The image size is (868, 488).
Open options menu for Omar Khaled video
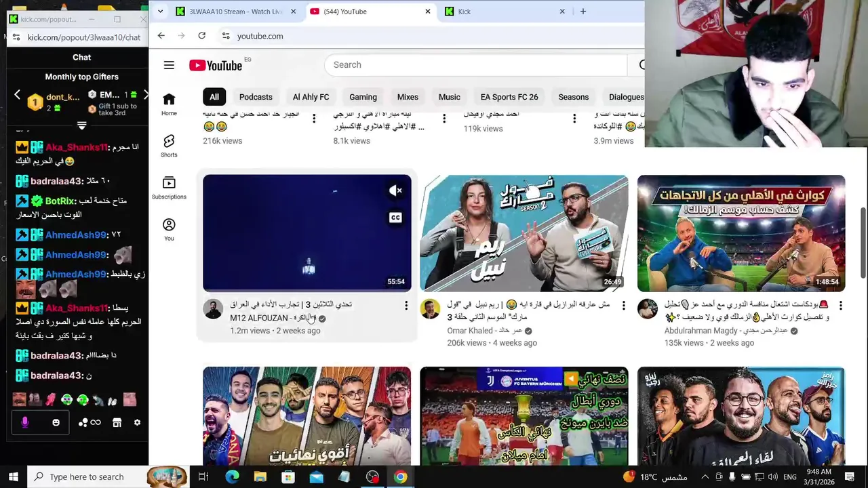[x=624, y=306]
